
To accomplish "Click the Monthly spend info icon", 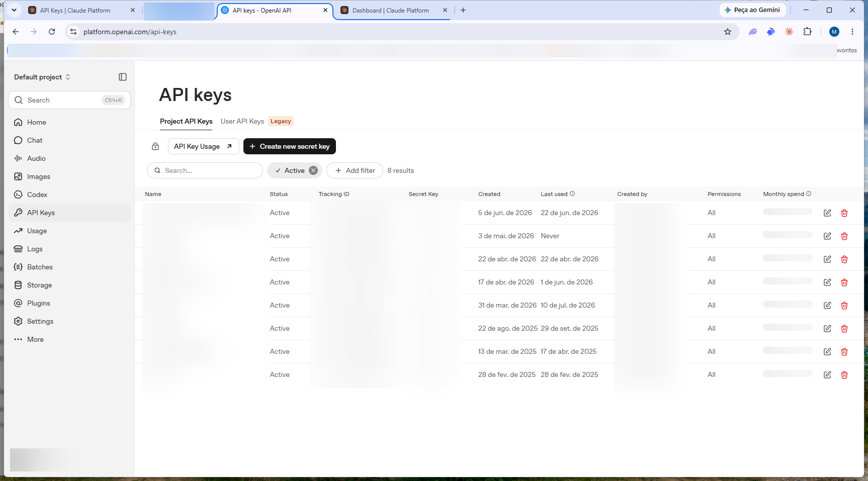I will [809, 194].
